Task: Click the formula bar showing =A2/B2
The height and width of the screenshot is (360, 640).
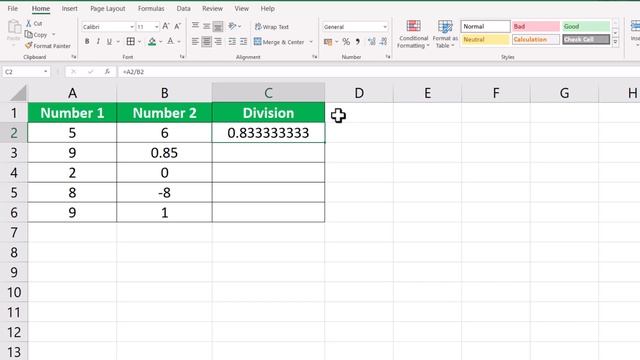Action: (x=380, y=72)
